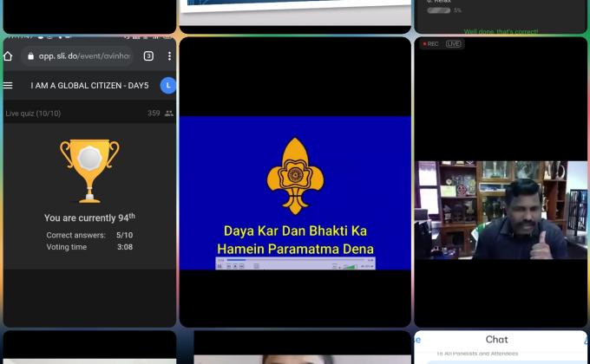The height and width of the screenshot is (364, 590).
Task: Tap the browser home icon
Action: click(x=8, y=56)
